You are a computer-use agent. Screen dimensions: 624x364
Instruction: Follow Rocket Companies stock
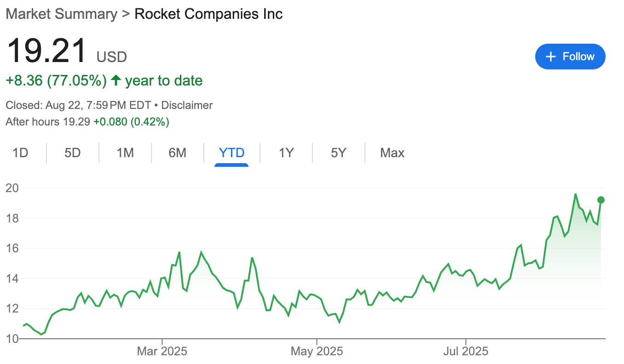pyautogui.click(x=570, y=57)
